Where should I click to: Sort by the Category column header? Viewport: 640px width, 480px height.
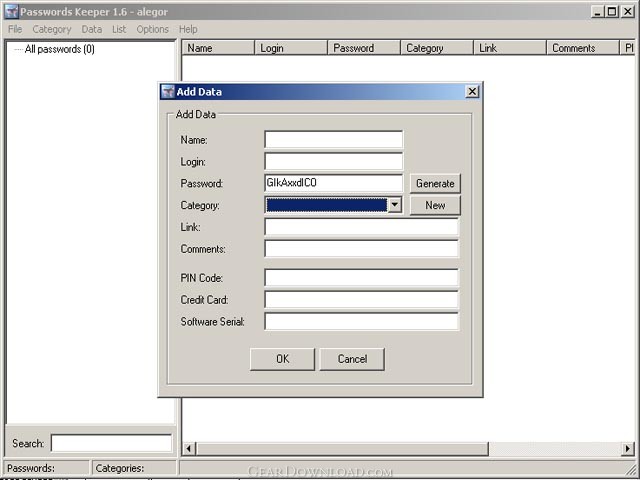[x=437, y=48]
